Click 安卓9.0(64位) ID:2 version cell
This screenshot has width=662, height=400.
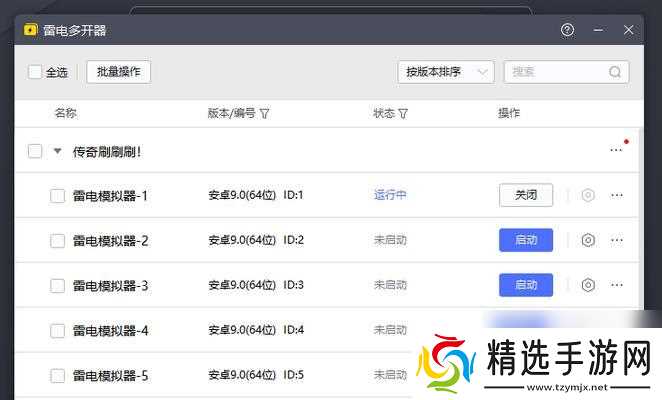(256, 240)
